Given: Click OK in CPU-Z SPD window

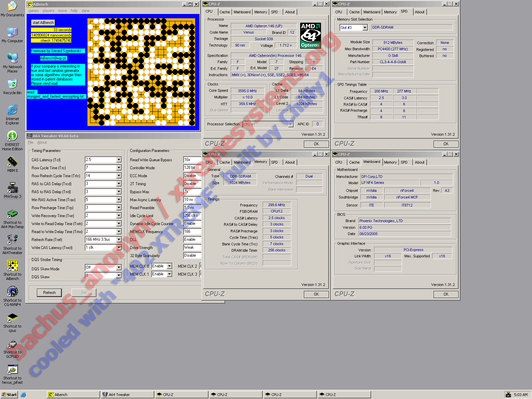Looking at the screenshot, I should (446, 144).
